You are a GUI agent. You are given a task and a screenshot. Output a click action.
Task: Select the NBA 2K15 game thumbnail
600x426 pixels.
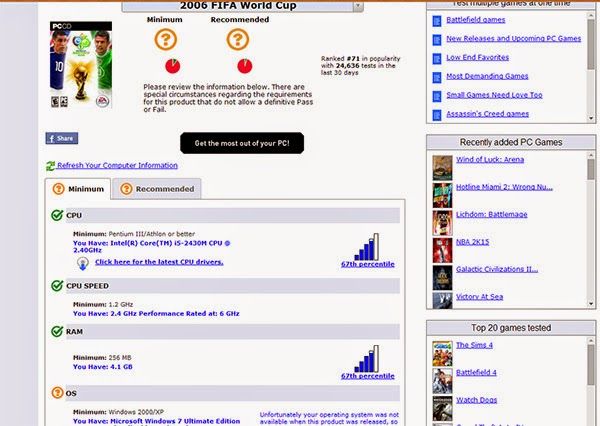(442, 243)
